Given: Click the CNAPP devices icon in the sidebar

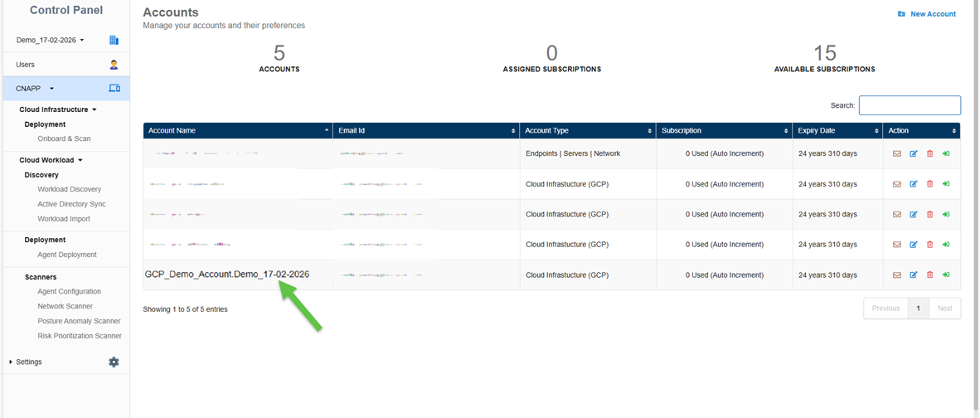Looking at the screenshot, I should coord(114,89).
